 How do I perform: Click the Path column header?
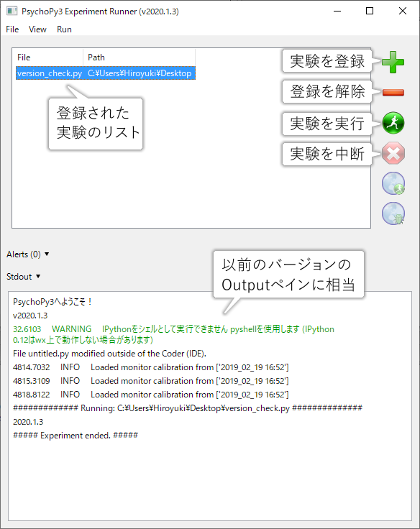[139, 57]
